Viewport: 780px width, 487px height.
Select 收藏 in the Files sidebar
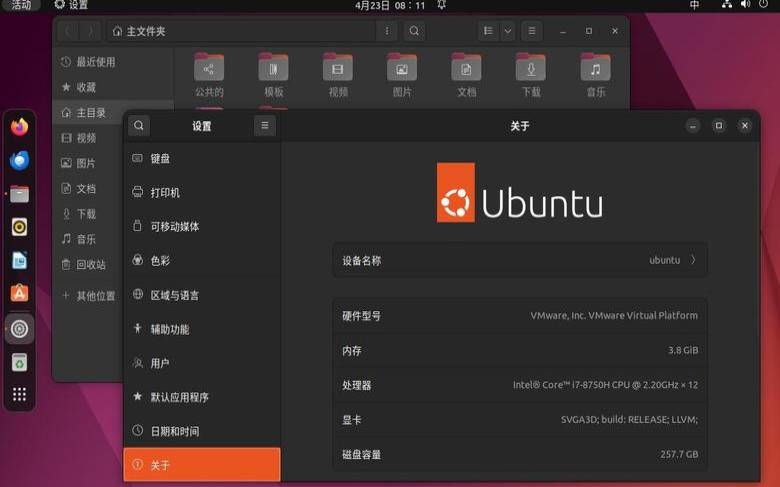113,87
